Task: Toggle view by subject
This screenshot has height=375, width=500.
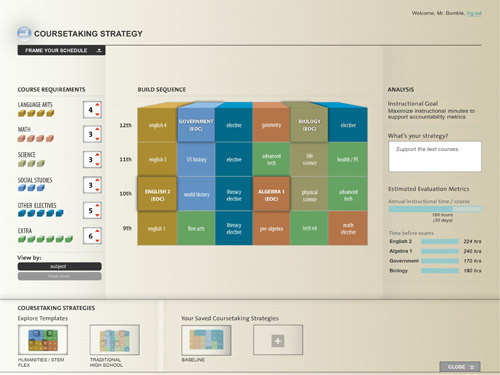Action: pyautogui.click(x=60, y=266)
